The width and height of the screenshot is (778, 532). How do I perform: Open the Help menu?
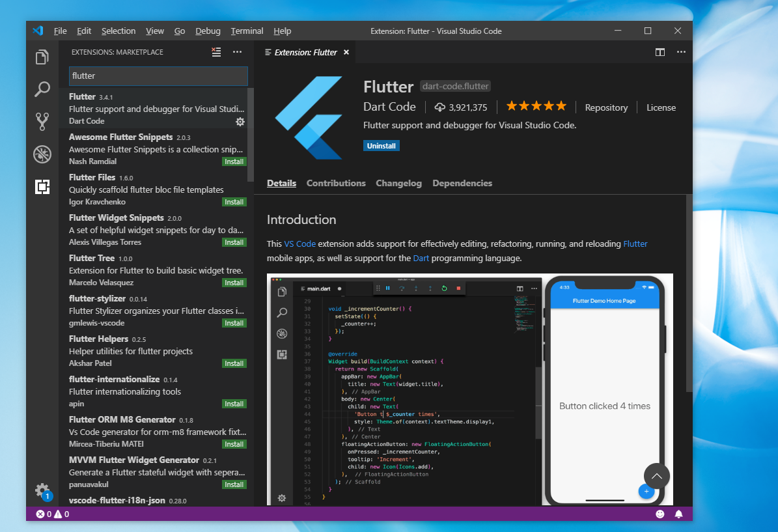[283, 31]
